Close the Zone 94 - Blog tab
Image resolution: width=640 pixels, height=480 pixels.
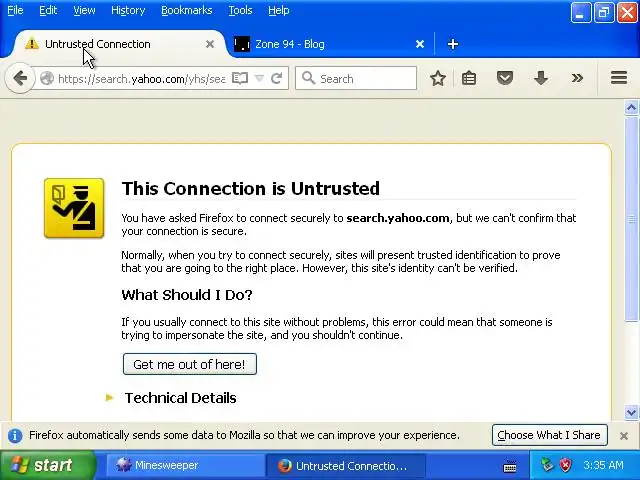[420, 44]
